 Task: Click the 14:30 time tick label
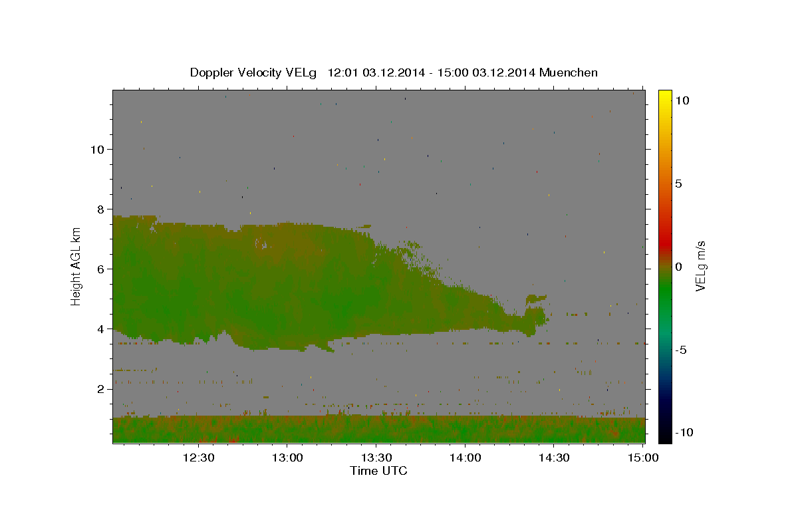pos(553,458)
